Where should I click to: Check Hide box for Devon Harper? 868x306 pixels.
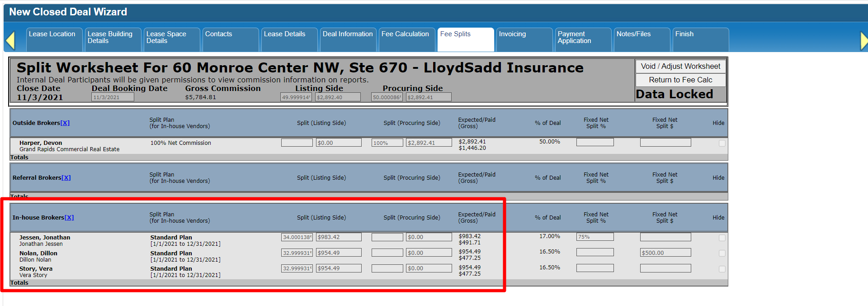722,143
